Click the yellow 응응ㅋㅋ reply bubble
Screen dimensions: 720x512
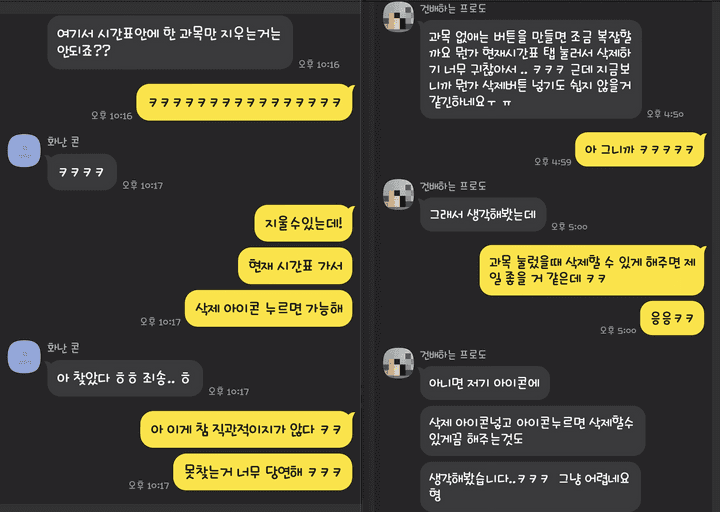click(x=672, y=318)
